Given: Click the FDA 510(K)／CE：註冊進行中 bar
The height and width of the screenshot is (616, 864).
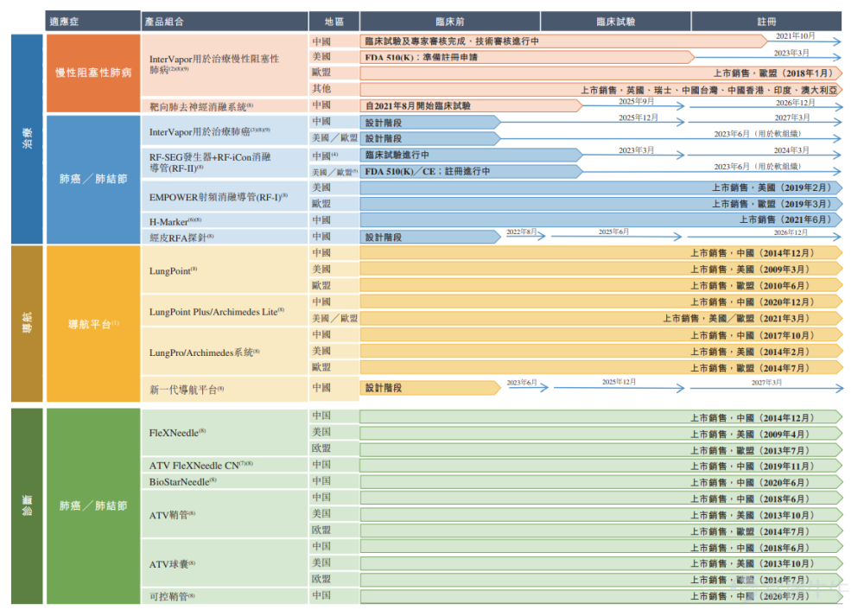Looking at the screenshot, I should (471, 171).
